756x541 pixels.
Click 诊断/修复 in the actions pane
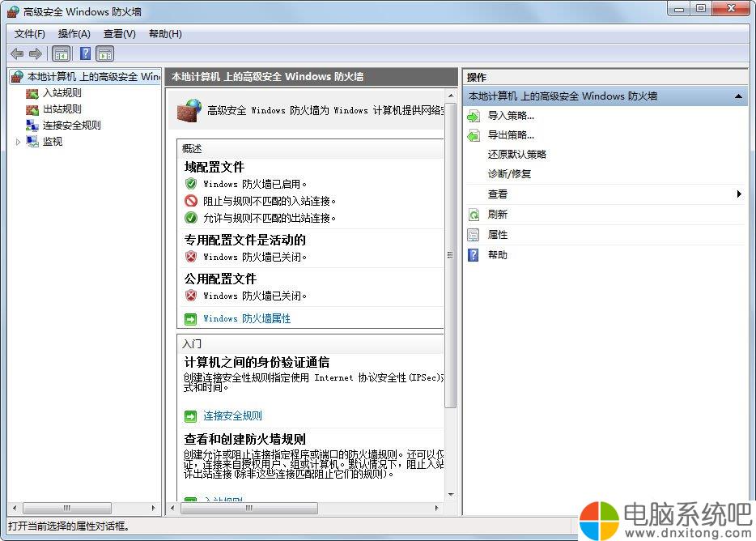(509, 174)
